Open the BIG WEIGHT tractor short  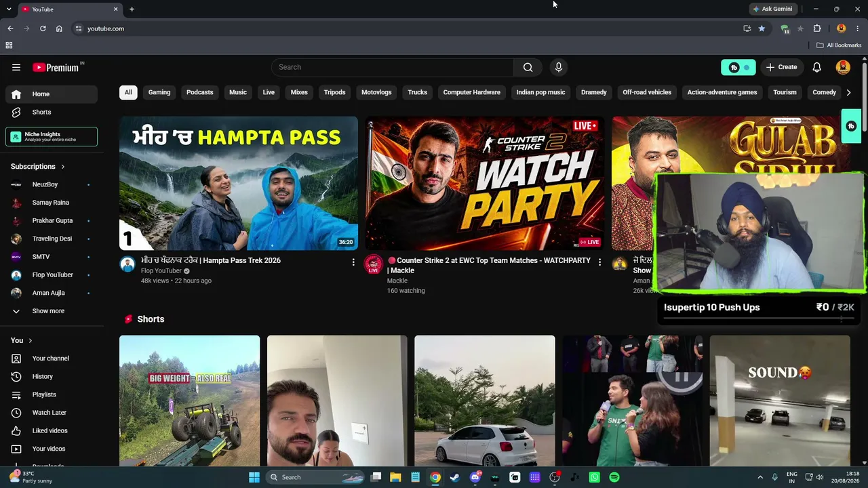pyautogui.click(x=190, y=401)
